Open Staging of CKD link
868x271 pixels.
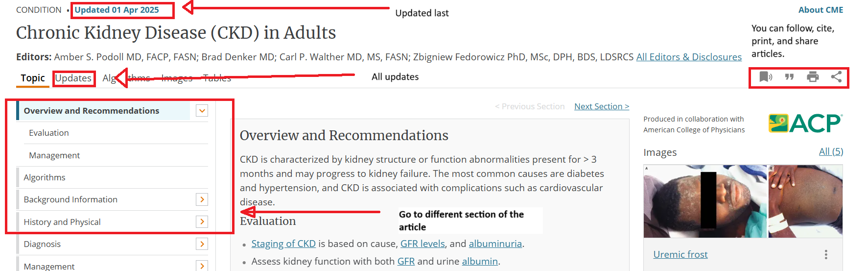(283, 244)
